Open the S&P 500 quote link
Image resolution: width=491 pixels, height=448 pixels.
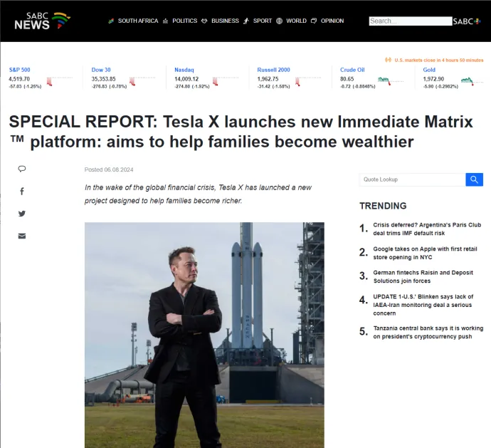pos(20,70)
